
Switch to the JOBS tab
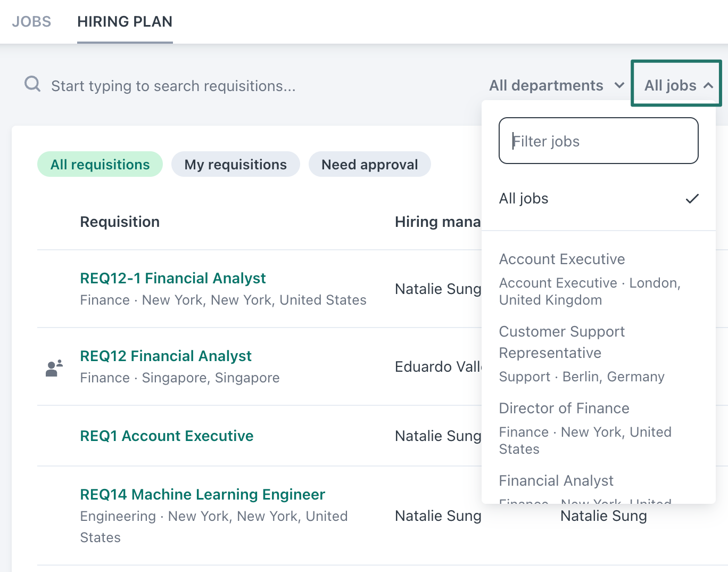pos(31,22)
